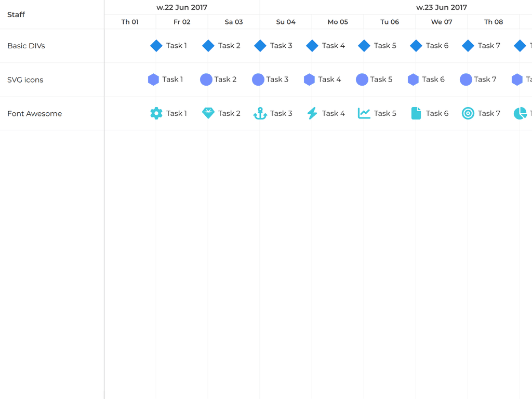
Task: Select the pie chart icon in Font Awesome row
Action: tap(520, 113)
